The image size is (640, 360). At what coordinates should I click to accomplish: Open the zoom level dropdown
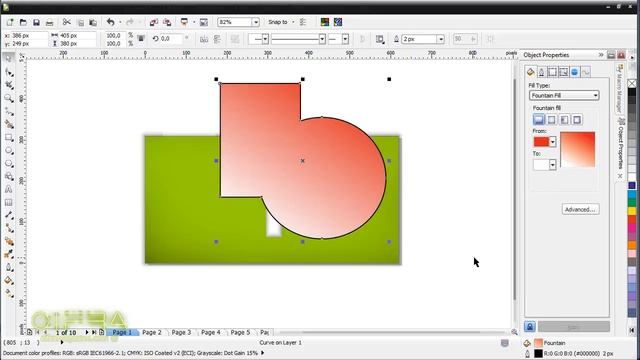pyautogui.click(x=256, y=22)
